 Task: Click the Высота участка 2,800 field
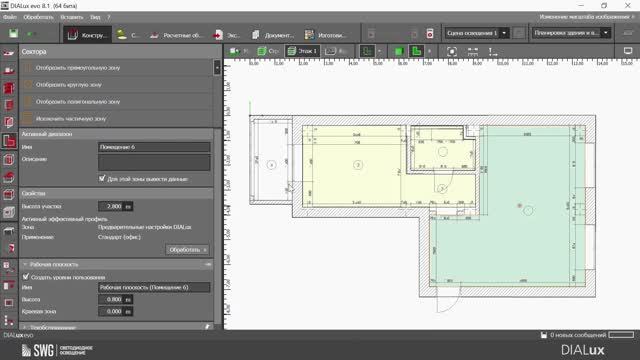[116, 207]
